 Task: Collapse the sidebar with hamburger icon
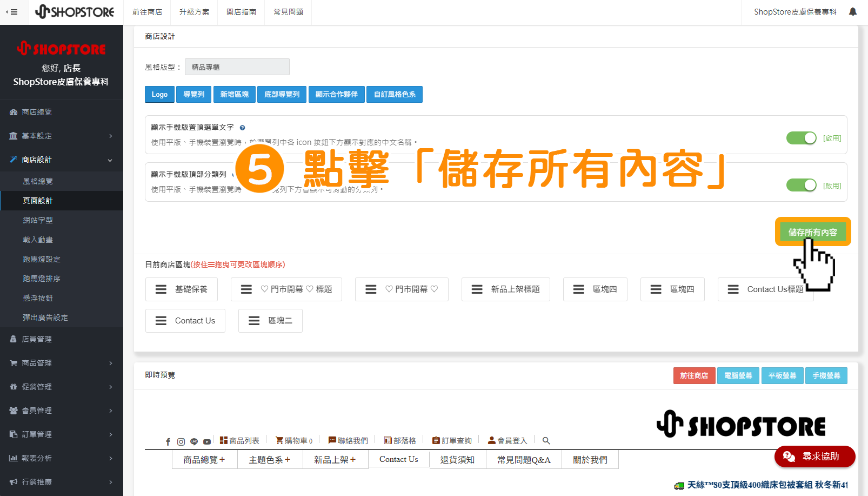tap(12, 11)
